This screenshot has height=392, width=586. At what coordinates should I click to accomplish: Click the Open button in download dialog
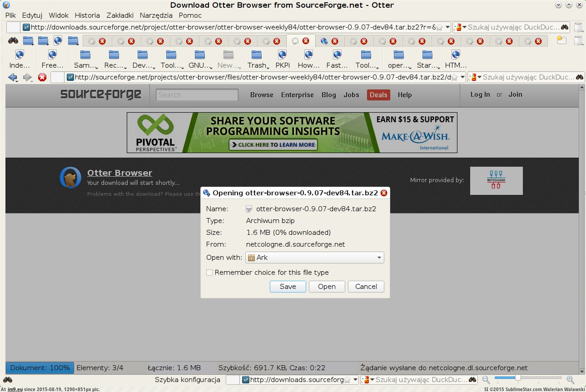click(x=327, y=287)
